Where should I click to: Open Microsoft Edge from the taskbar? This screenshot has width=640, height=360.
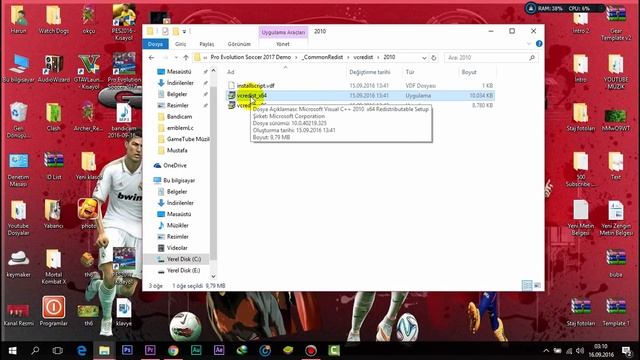82,350
